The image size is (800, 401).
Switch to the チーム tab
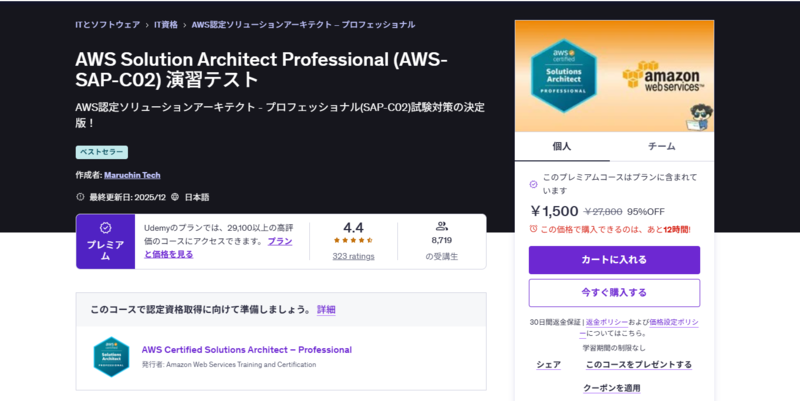click(662, 146)
